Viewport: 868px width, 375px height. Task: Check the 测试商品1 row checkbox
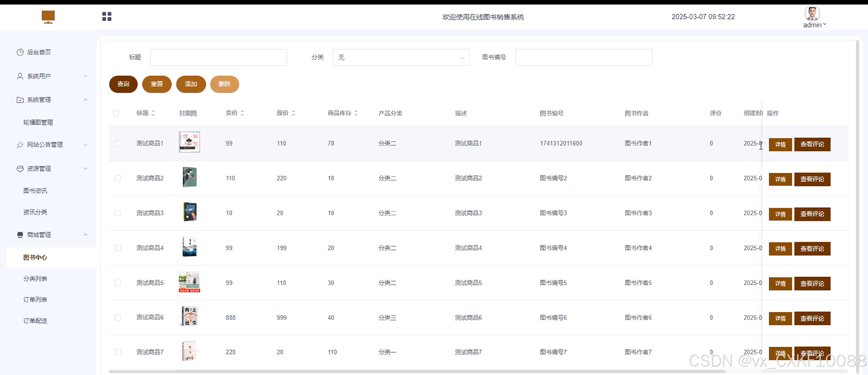click(x=118, y=144)
